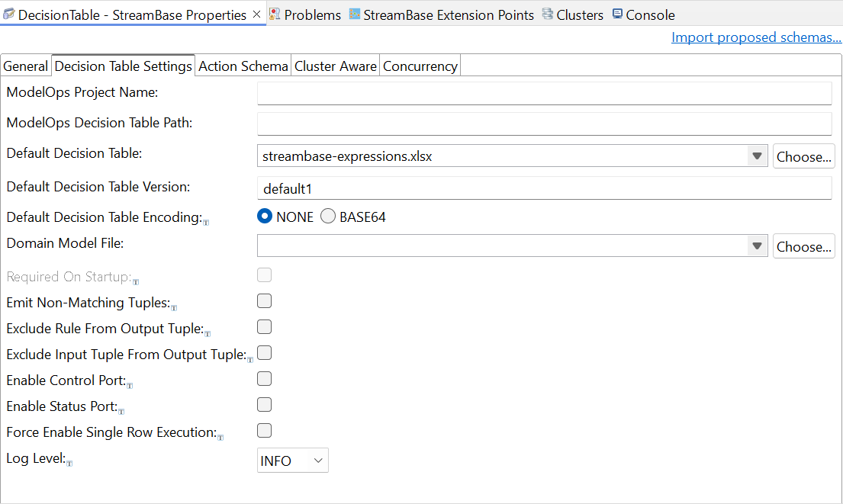Check Force Enable Single Row Execution

[x=265, y=431]
